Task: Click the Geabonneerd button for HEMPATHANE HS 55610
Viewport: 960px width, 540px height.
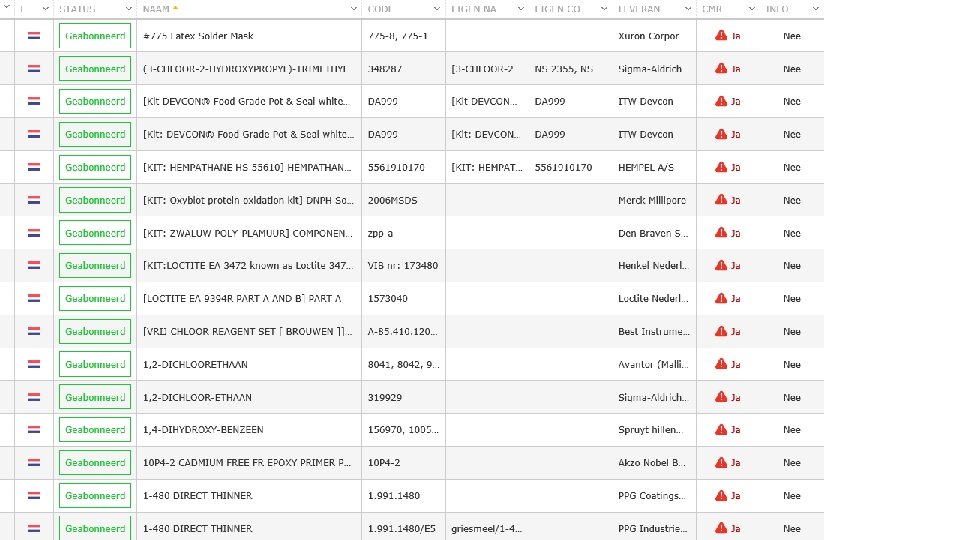Action: [95, 167]
